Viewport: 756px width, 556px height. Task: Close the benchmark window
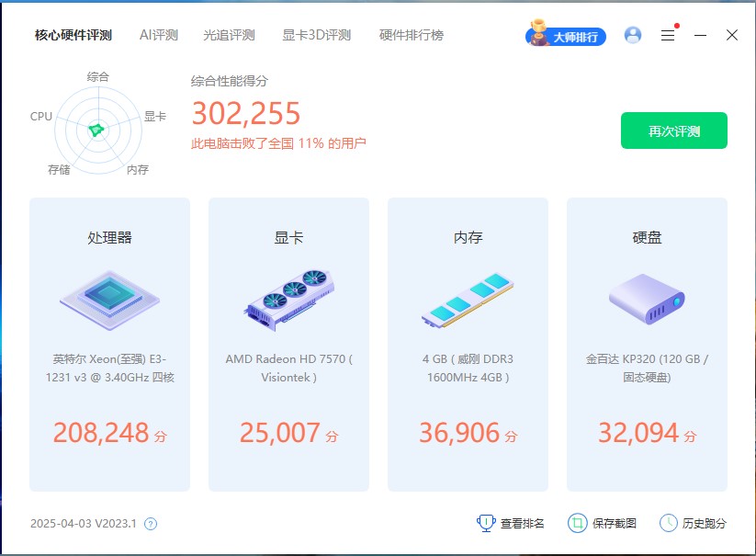click(x=732, y=35)
